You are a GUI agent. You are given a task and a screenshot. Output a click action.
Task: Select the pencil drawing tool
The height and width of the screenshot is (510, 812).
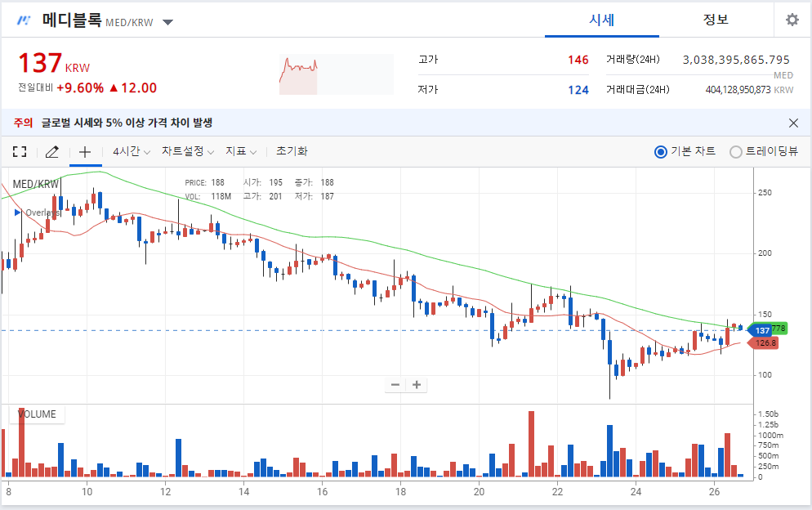[51, 151]
